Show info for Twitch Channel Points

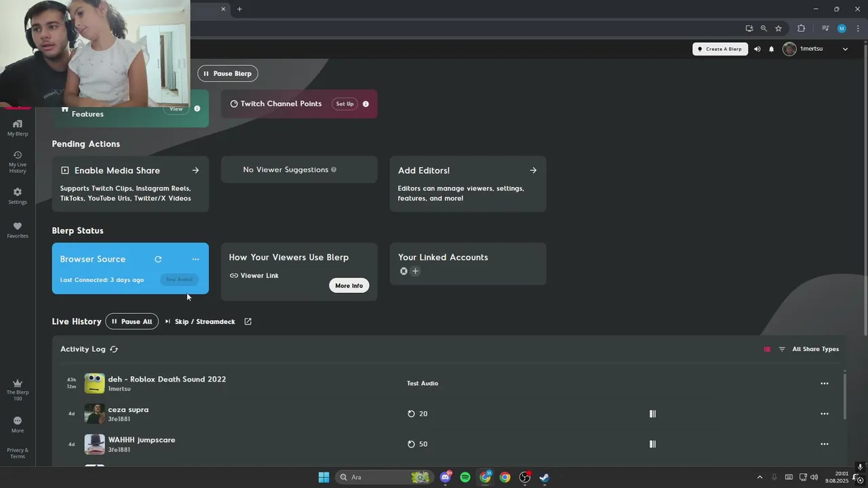tap(366, 104)
